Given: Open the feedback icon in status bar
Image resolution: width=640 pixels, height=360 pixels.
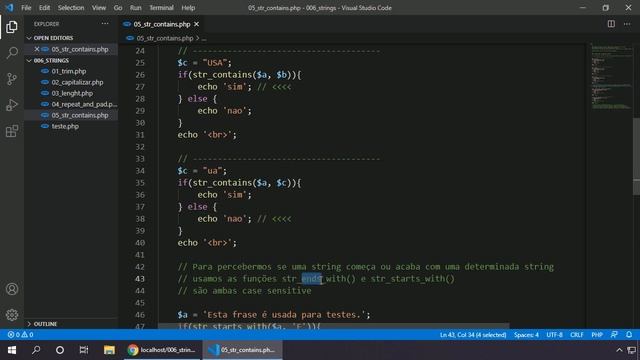Looking at the screenshot, I should point(614,335).
